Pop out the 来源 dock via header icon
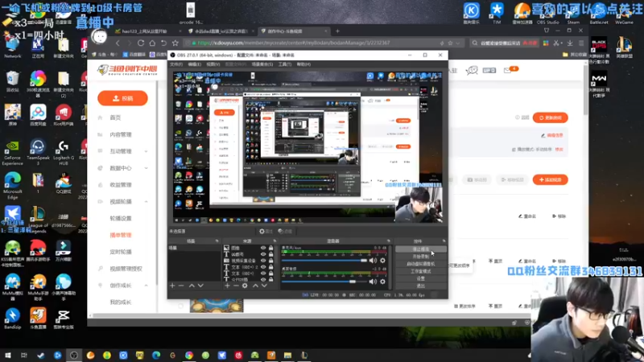Image resolution: width=644 pixels, height=362 pixels. pyautogui.click(x=275, y=241)
